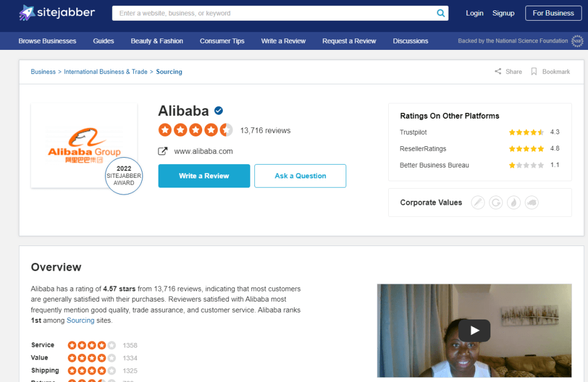Click the Share icon above Alibaba profile
Screen dimensions: 588x382
[498, 71]
